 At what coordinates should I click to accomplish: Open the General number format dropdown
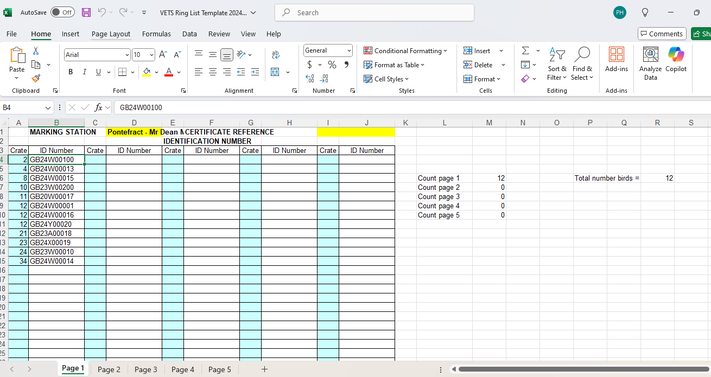349,50
